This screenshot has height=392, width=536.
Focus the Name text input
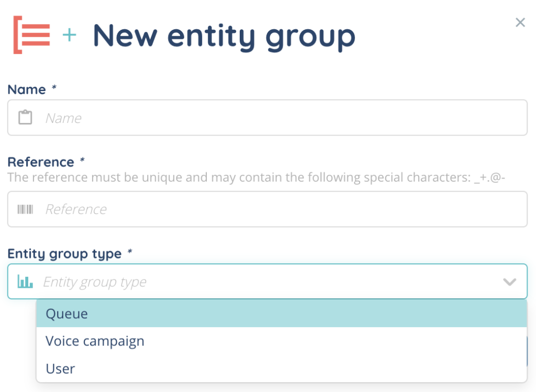point(283,118)
